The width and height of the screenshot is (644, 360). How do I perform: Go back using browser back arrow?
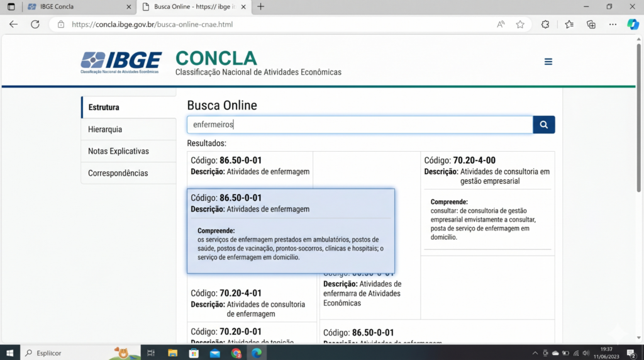(x=14, y=25)
